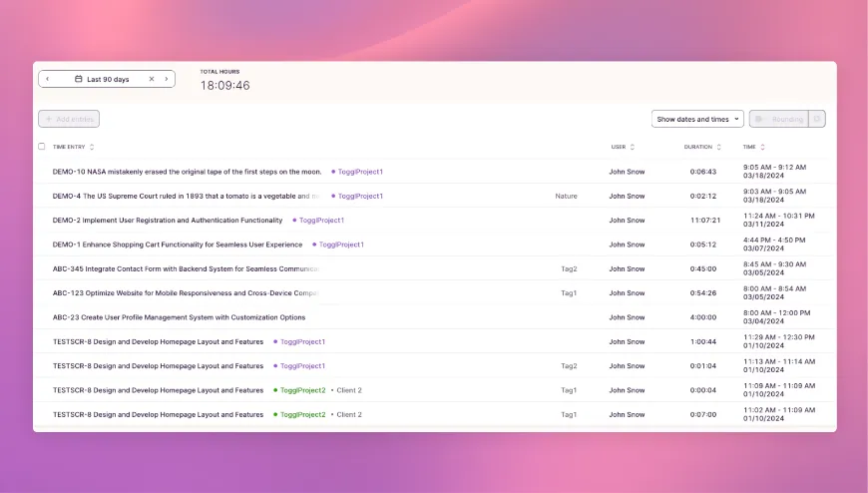Open the calendar icon in date picker
868x493 pixels.
click(79, 79)
